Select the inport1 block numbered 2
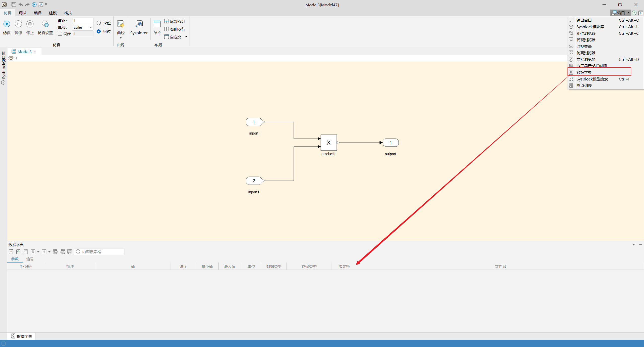 coord(254,181)
